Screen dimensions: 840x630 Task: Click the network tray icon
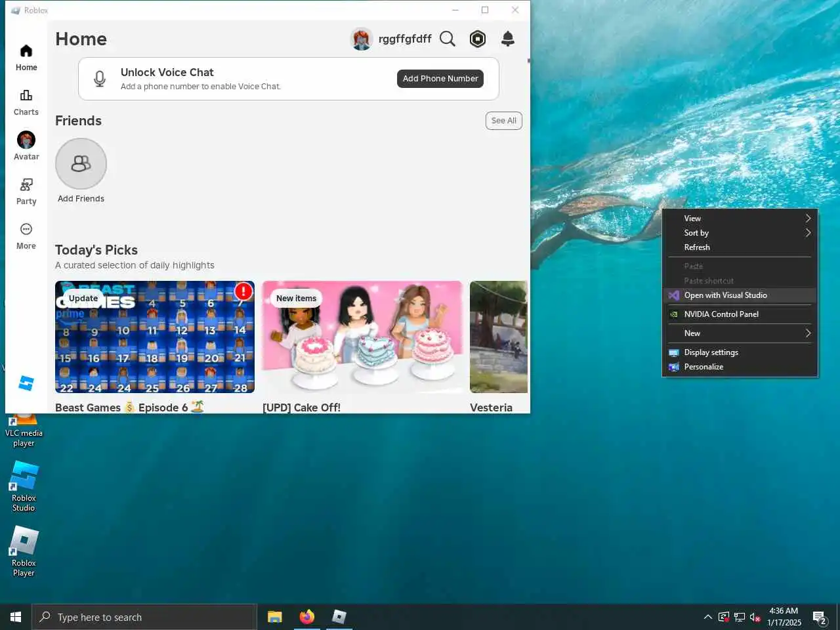(x=740, y=617)
